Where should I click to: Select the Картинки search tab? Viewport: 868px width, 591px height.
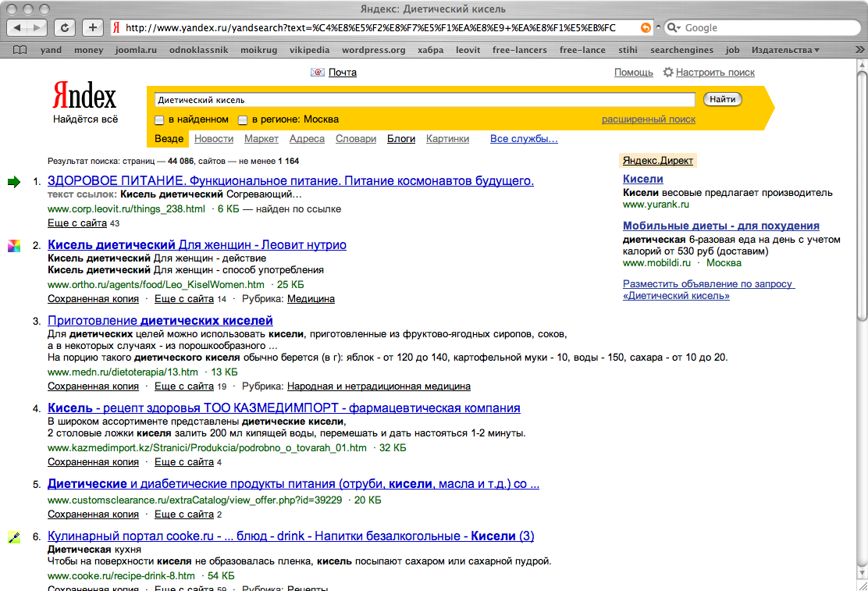pos(447,139)
